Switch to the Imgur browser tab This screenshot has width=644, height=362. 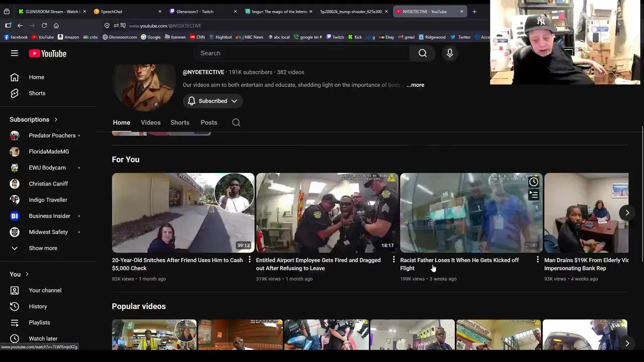(278, 12)
